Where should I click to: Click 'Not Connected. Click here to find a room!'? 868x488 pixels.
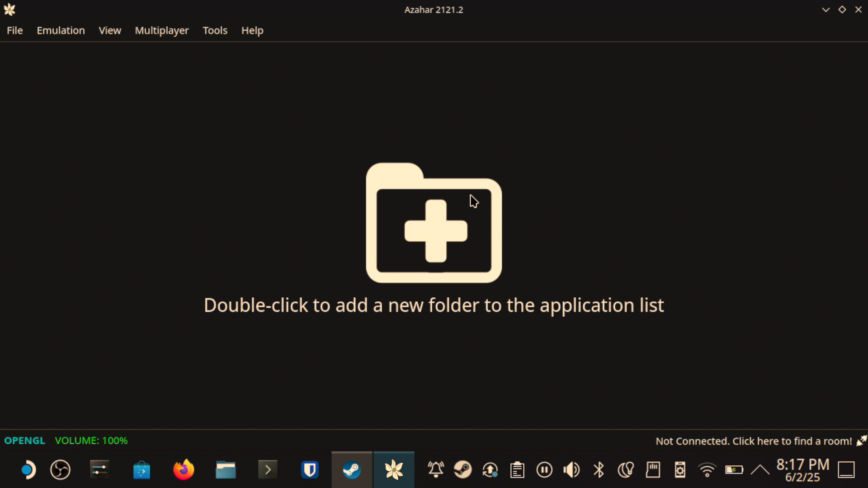[754, 441]
